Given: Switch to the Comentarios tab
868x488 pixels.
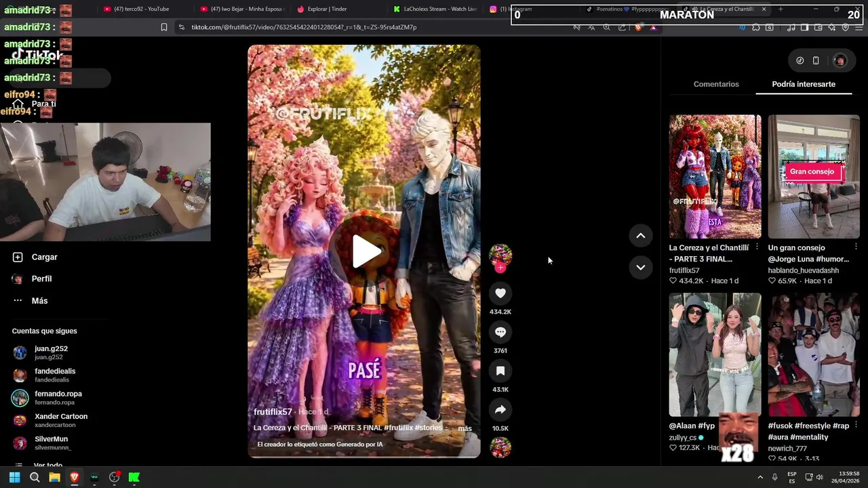Looking at the screenshot, I should click(715, 84).
